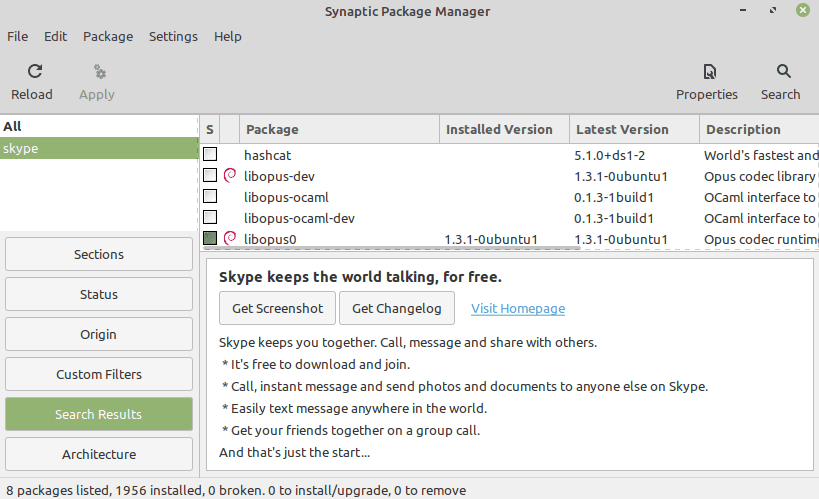
Task: Click the Apply gear icon
Action: pos(97,72)
